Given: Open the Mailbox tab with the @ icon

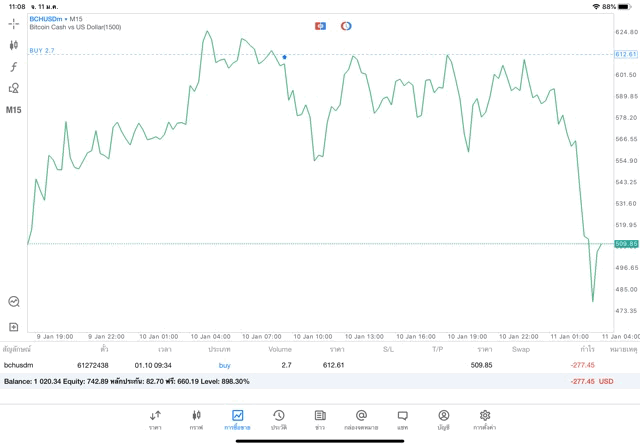Looking at the screenshot, I should tap(361, 419).
